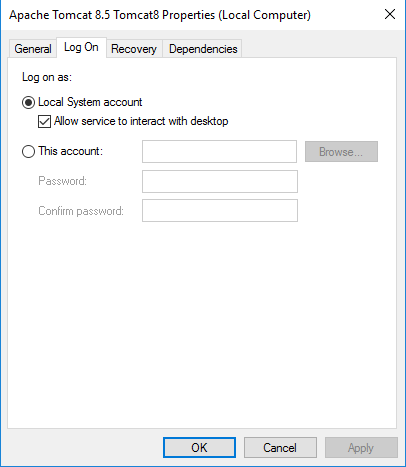Choose the This account radio option

pyautogui.click(x=28, y=151)
